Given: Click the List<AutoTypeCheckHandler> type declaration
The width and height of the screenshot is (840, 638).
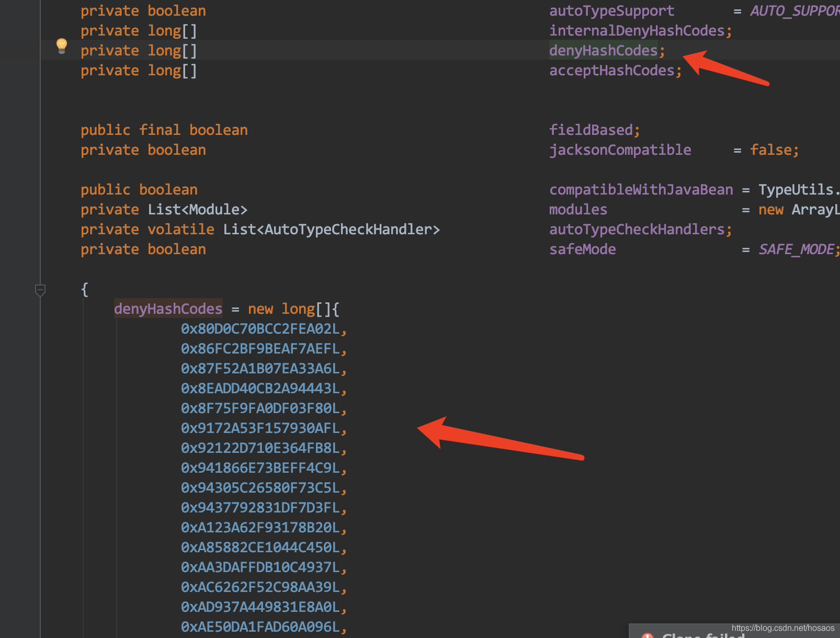Looking at the screenshot, I should [331, 230].
